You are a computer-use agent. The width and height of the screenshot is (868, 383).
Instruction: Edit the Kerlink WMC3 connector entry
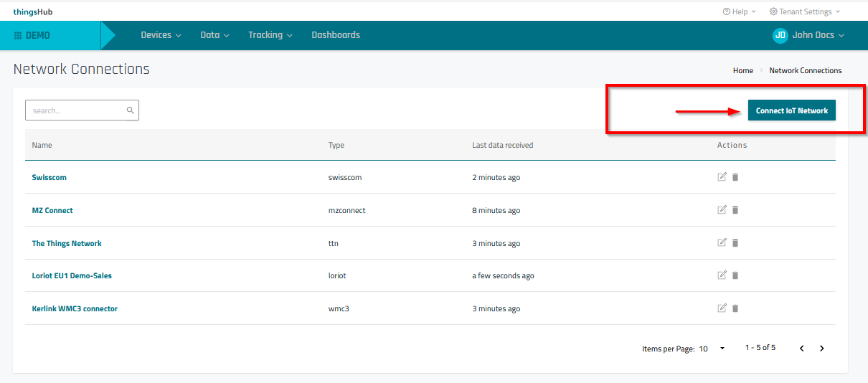click(x=722, y=308)
